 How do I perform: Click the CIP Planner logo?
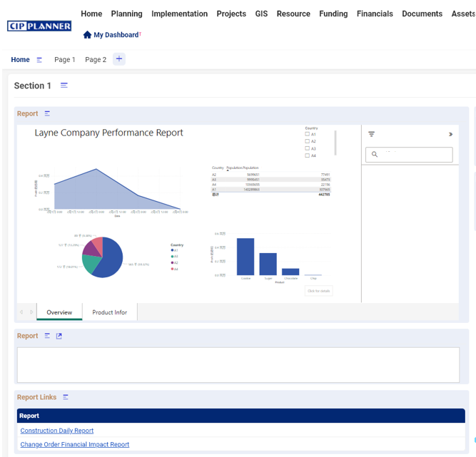pyautogui.click(x=39, y=26)
